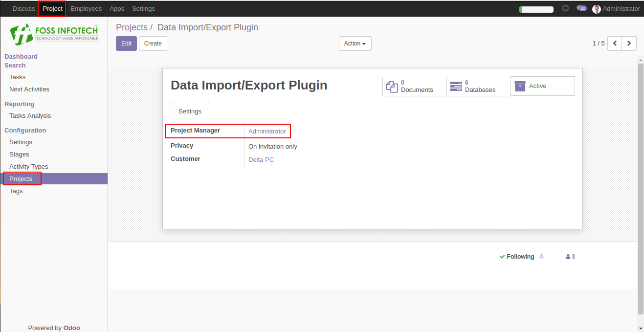Click the notification bell icon beside Following
Viewport: 644px width, 332px height.
pyautogui.click(x=541, y=256)
